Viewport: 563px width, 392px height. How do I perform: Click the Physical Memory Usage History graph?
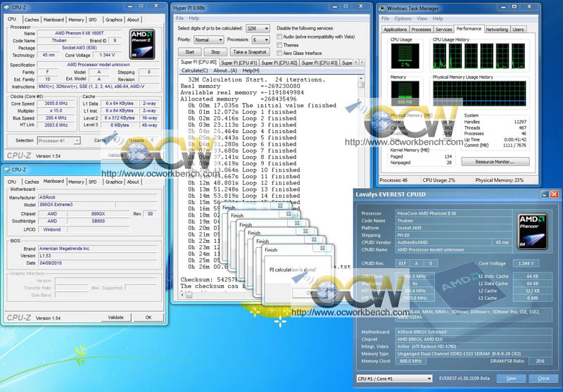(479, 94)
